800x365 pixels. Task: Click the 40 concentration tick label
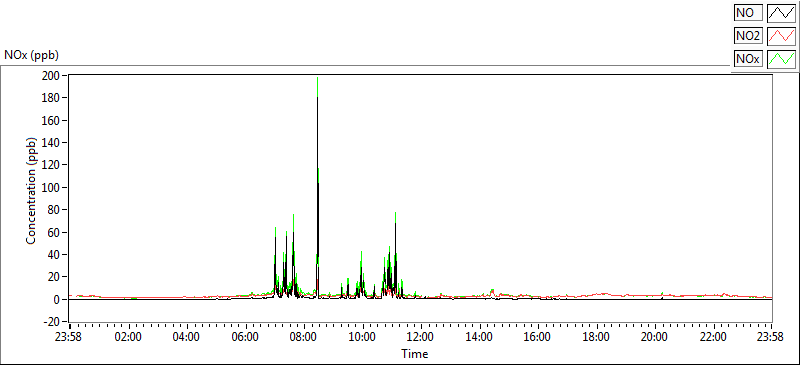pyautogui.click(x=55, y=255)
